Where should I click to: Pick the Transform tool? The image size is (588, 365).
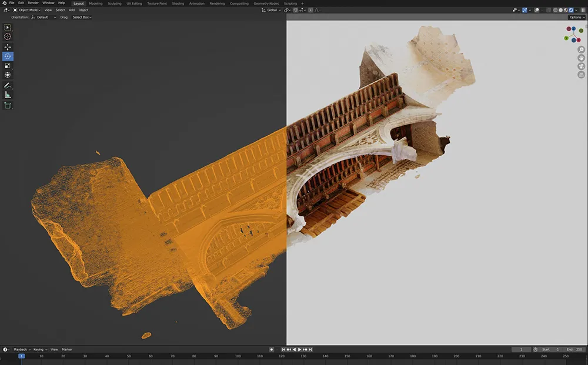click(x=8, y=75)
